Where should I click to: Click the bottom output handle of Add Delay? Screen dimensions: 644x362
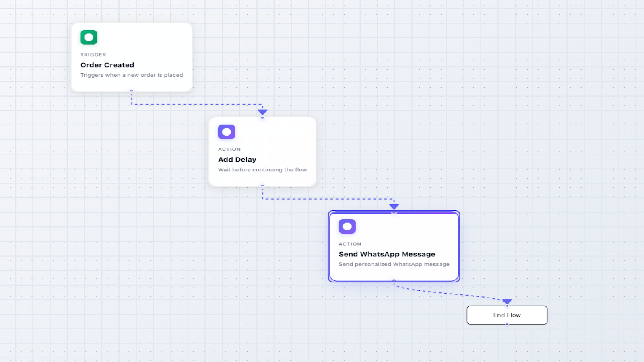coord(262,185)
